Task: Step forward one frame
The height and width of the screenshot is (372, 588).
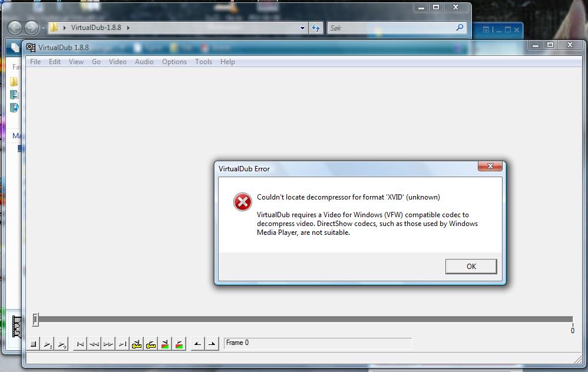Action: click(108, 344)
